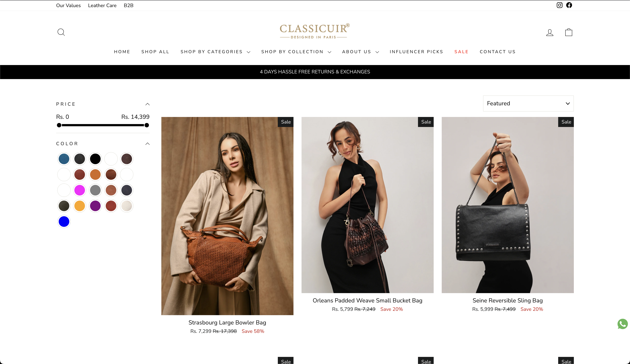
Task: Select the orange-yellow color filter
Action: point(79,206)
